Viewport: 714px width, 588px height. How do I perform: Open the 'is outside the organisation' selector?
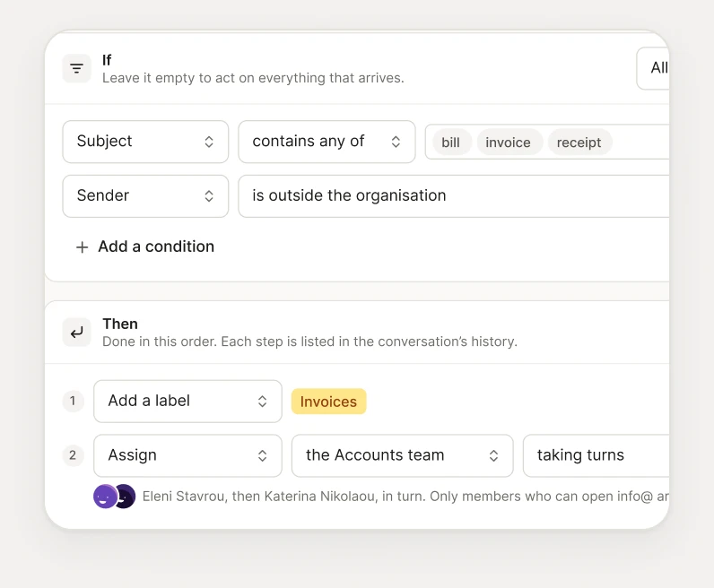coord(454,196)
